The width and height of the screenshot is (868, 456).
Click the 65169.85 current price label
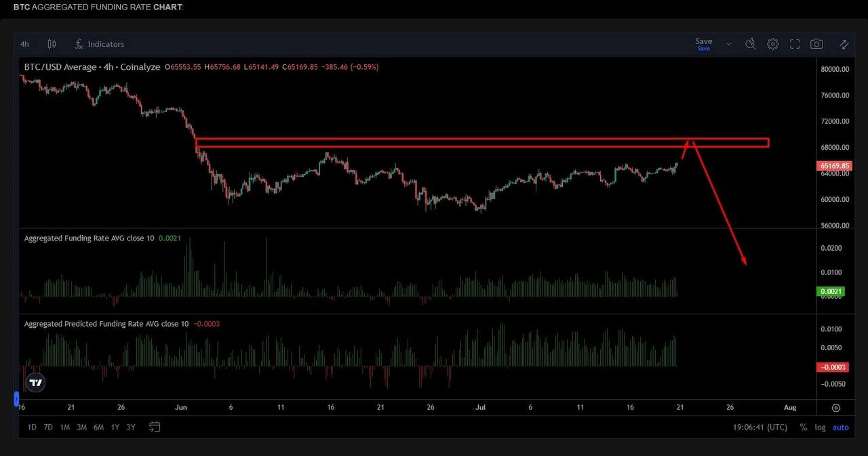point(835,166)
